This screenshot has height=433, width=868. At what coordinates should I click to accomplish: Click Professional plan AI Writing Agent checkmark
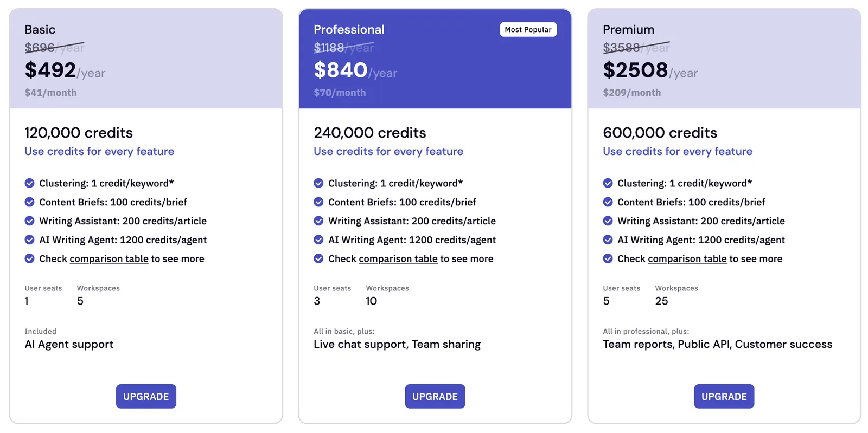[x=319, y=240]
